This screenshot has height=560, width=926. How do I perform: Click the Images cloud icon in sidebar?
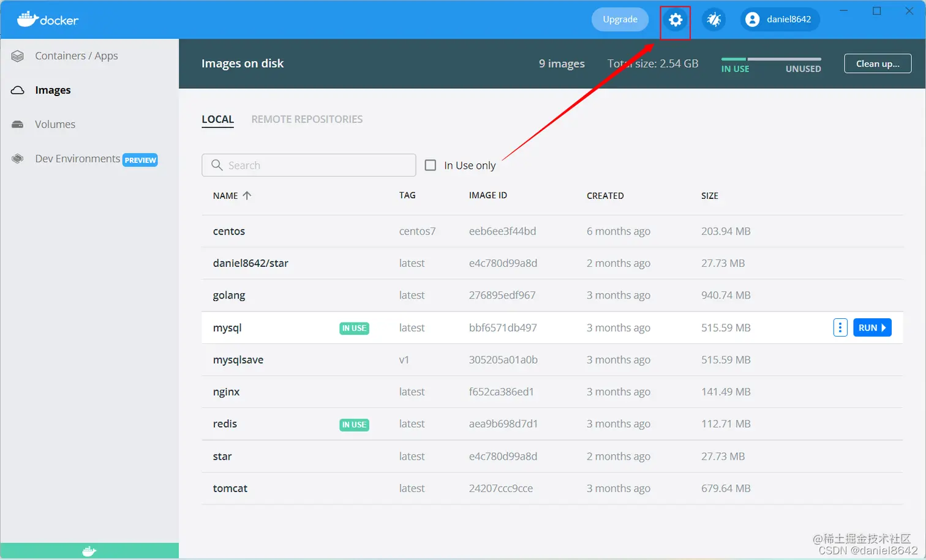tap(18, 91)
